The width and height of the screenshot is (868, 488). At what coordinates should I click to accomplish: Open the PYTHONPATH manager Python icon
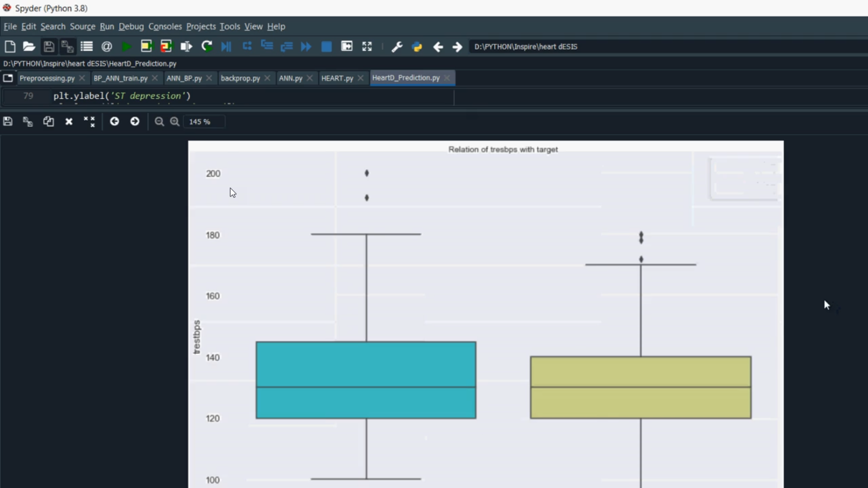(x=417, y=47)
